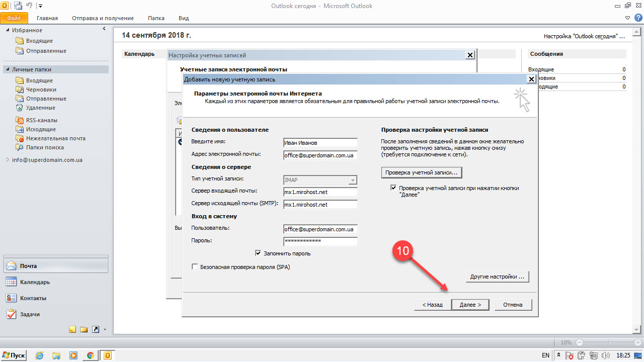
Task: Open Windows Explorer from taskbar
Action: [x=56, y=355]
